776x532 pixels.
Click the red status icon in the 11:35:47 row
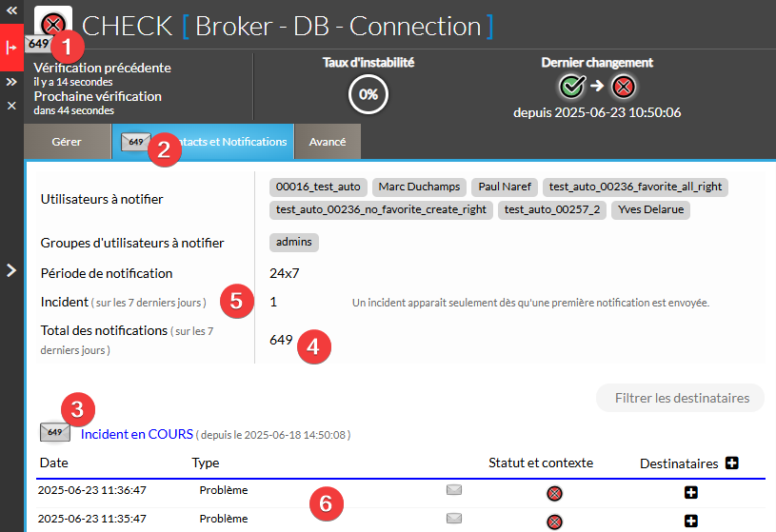[x=554, y=521]
